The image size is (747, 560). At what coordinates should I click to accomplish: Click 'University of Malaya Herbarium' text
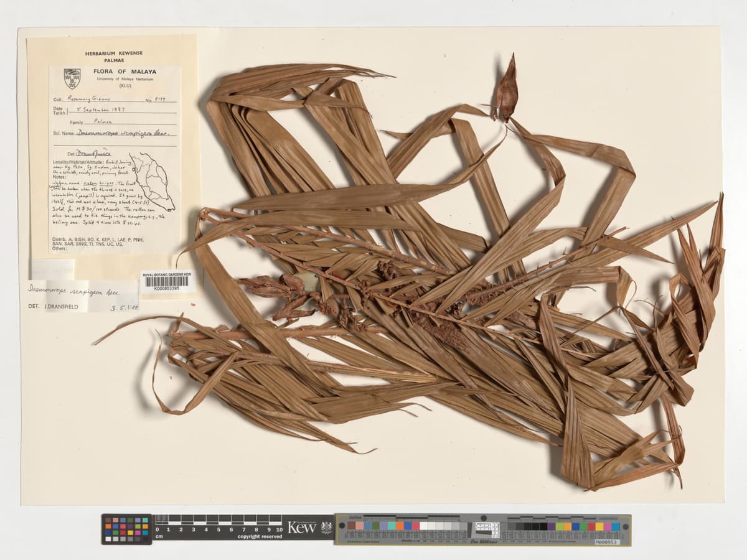click(125, 79)
